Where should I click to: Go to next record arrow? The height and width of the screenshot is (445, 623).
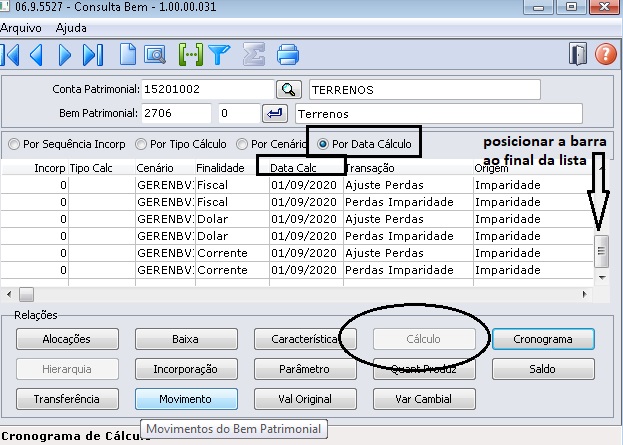[65, 55]
